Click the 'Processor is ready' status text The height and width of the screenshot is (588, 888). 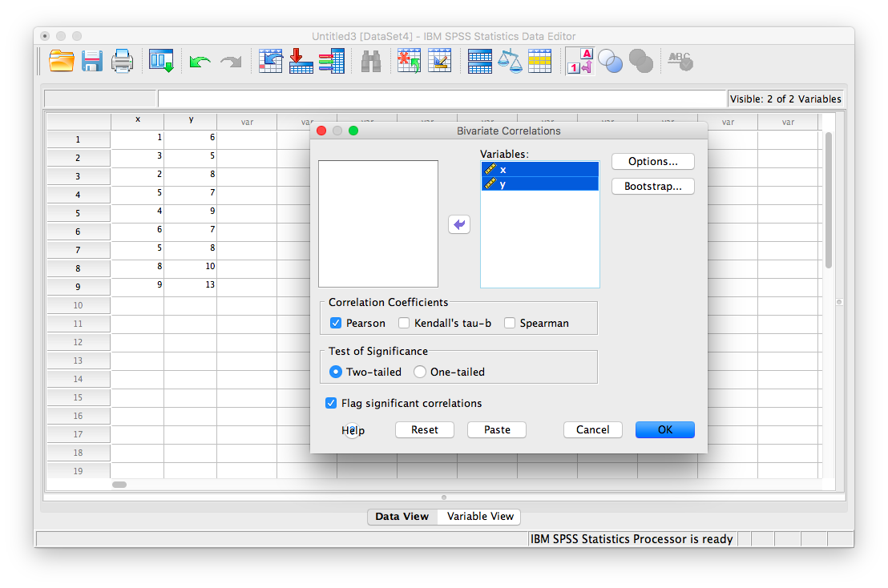click(632, 539)
